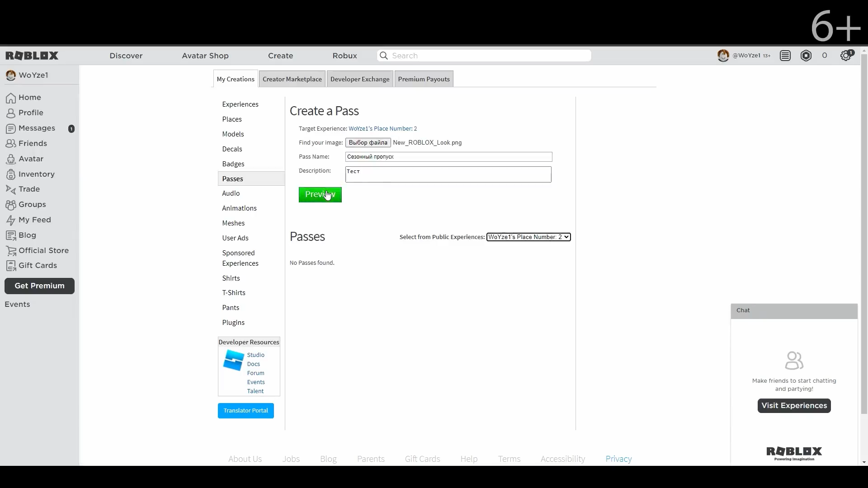This screenshot has width=868, height=488.
Task: Click the Home sidebar icon
Action: point(11,98)
